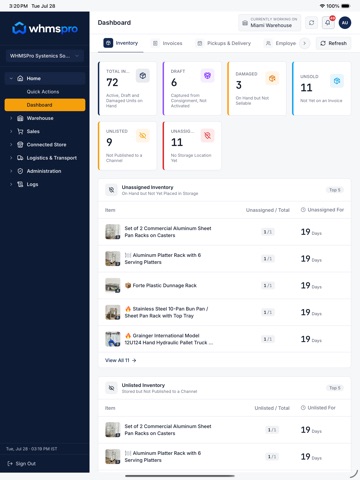
Task: Switch to the Invoices tab
Action: coord(168,43)
